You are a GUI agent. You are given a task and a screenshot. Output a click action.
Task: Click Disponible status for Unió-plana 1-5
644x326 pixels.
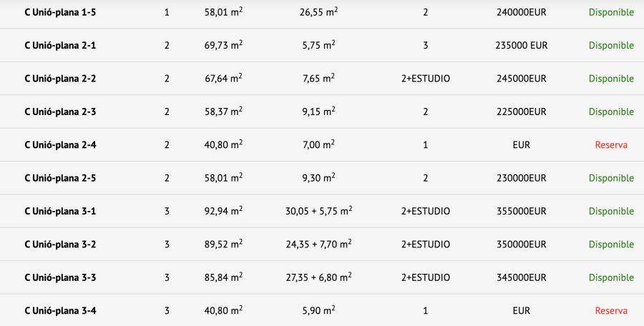tap(611, 13)
